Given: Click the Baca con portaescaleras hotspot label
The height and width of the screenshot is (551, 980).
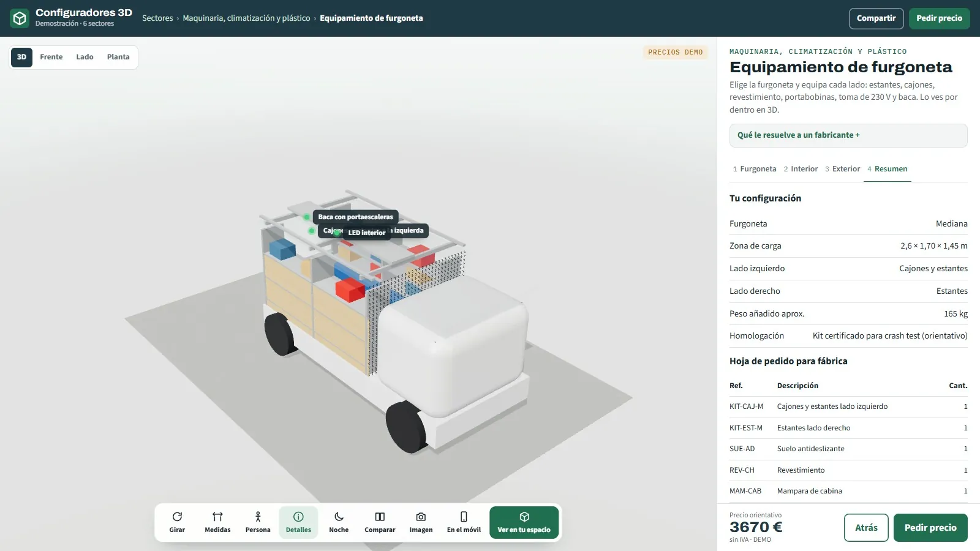Looking at the screenshot, I should pyautogui.click(x=355, y=217).
